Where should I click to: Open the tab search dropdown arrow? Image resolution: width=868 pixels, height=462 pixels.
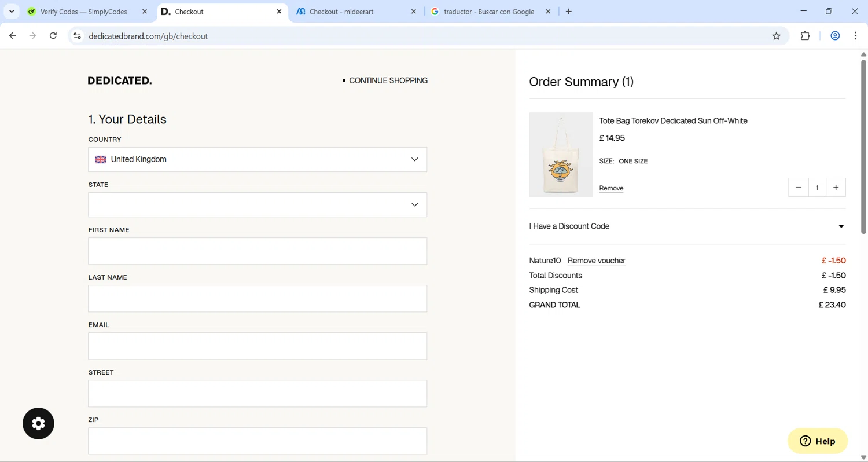click(x=12, y=12)
